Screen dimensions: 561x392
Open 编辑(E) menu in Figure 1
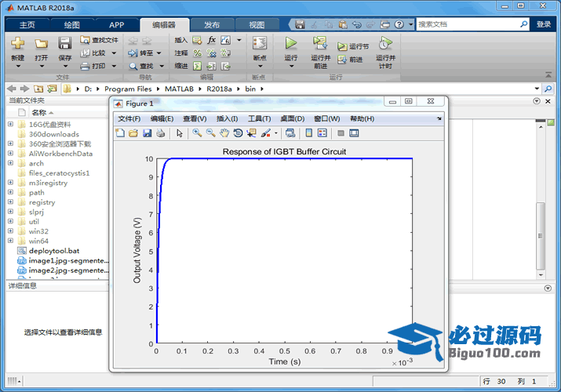[x=162, y=118]
